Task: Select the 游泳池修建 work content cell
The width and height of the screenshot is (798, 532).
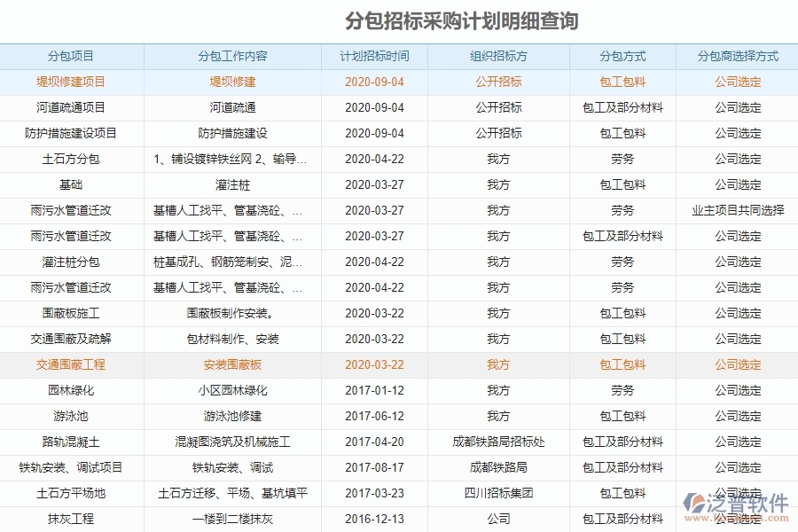Action: (x=232, y=416)
